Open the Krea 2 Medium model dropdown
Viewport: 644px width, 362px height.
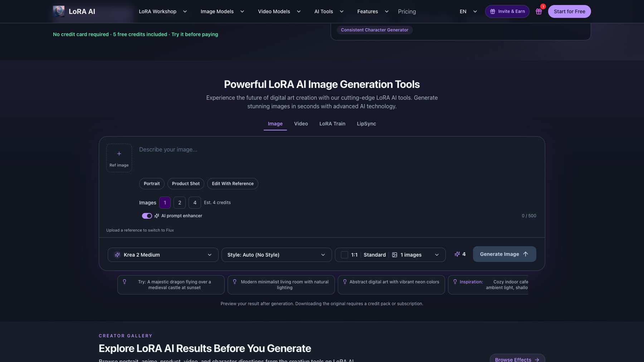(x=163, y=255)
